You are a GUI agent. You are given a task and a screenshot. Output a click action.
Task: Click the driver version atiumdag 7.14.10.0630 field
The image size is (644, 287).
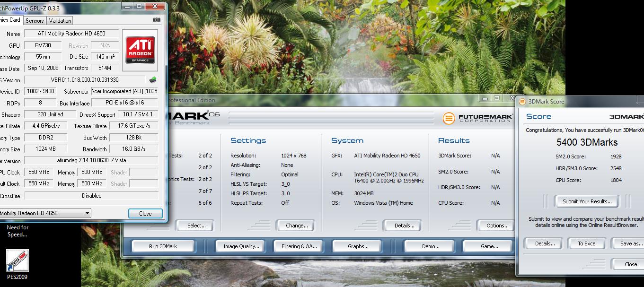point(91,161)
